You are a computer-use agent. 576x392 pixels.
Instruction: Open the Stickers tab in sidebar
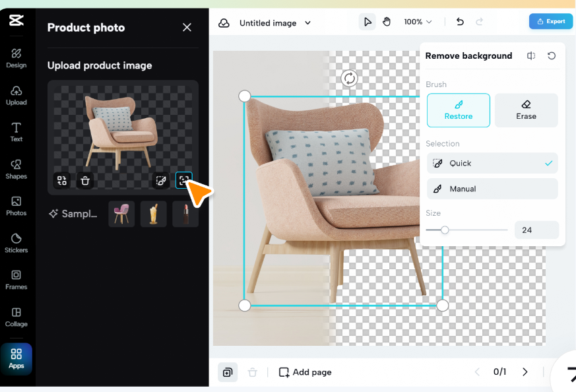[x=16, y=243]
